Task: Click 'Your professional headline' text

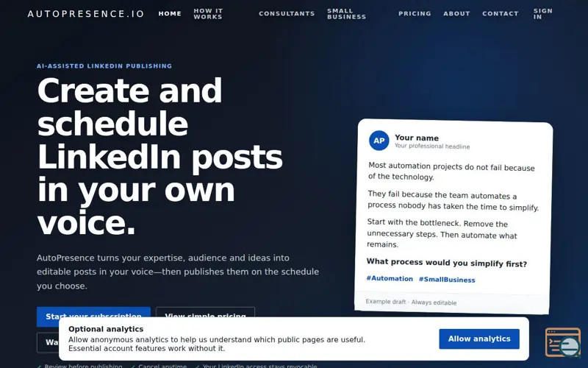Action: (x=432, y=146)
